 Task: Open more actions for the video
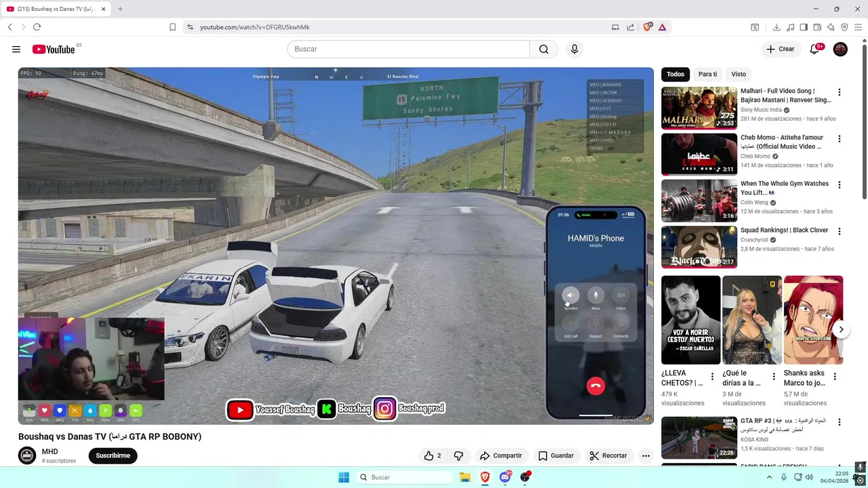(646, 455)
